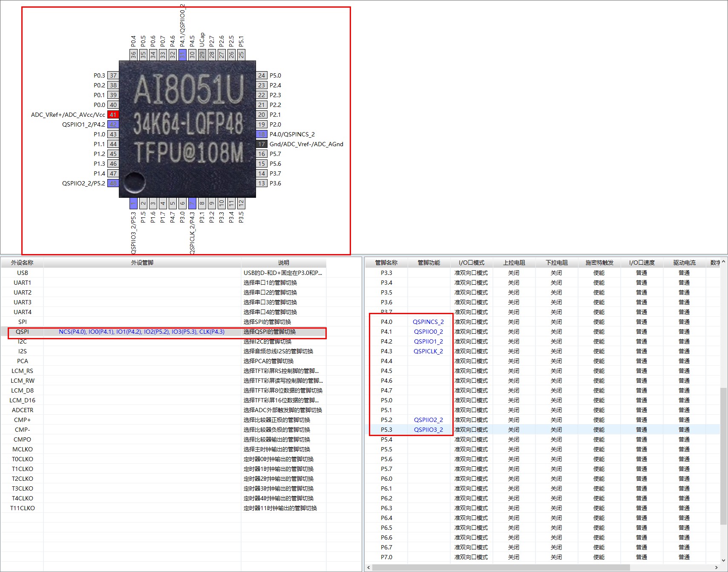Click pin 6 (P3.0) on the chip
The image size is (728, 572).
(x=182, y=203)
